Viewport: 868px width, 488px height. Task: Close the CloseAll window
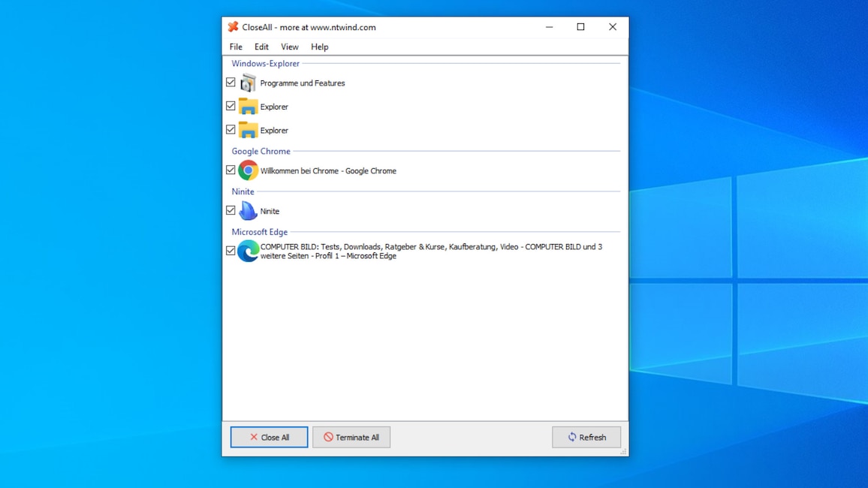coord(612,26)
